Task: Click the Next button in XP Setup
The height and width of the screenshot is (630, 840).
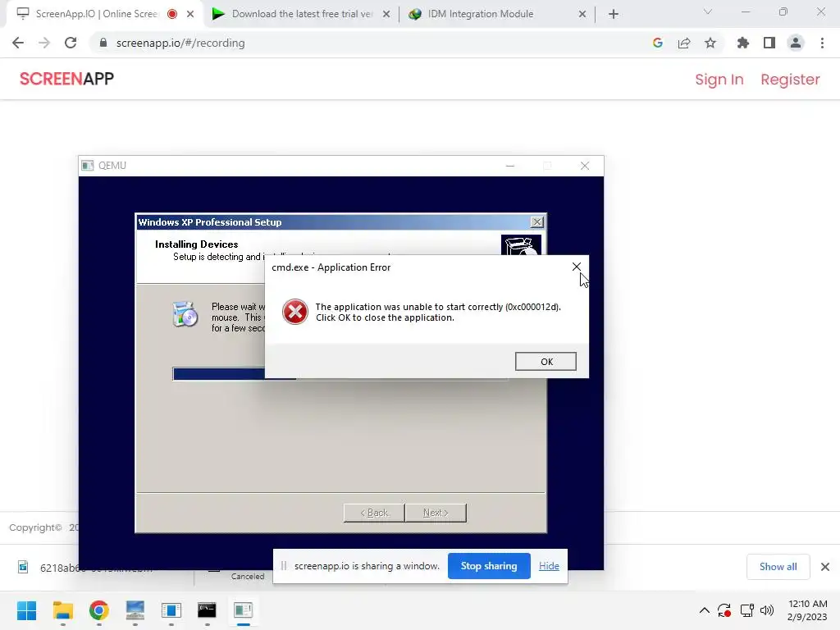Action: (x=436, y=513)
